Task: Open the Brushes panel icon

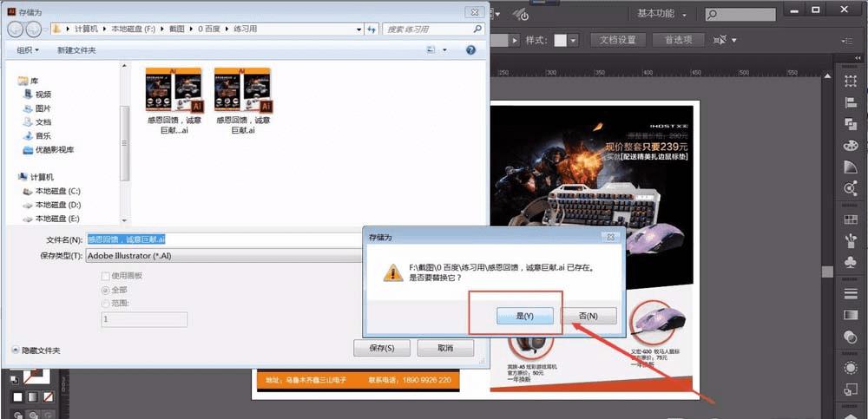Action: pyautogui.click(x=851, y=241)
